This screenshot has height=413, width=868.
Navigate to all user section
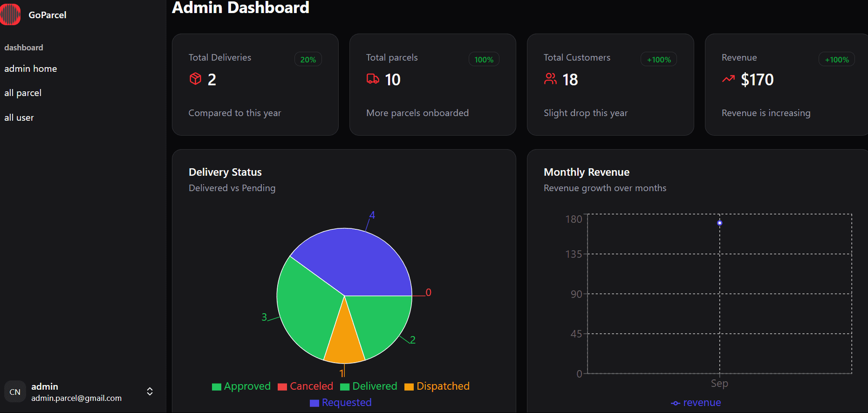pos(19,117)
